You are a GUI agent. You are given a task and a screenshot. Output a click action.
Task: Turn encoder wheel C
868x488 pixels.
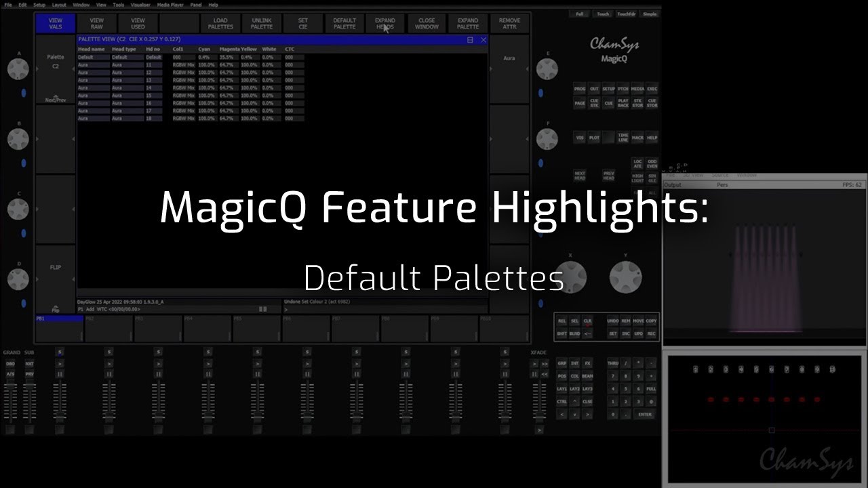click(18, 209)
